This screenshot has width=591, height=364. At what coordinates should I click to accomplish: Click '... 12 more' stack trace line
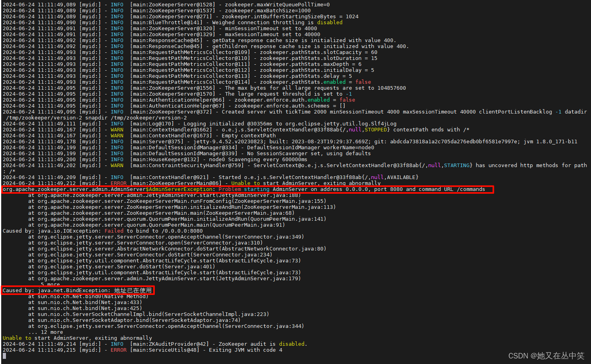tap(45, 332)
